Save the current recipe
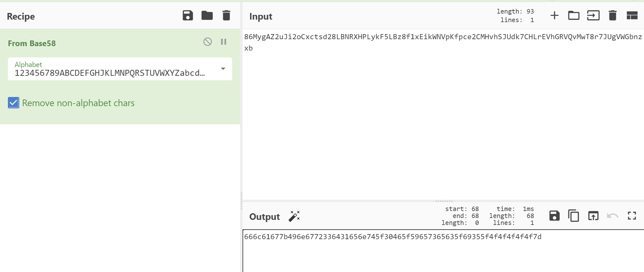 click(188, 15)
